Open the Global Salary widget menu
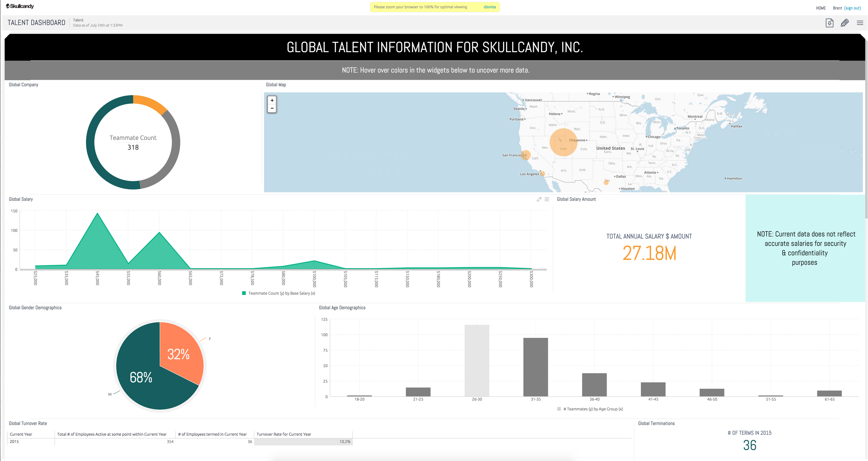This screenshot has width=868, height=461. pos(547,199)
